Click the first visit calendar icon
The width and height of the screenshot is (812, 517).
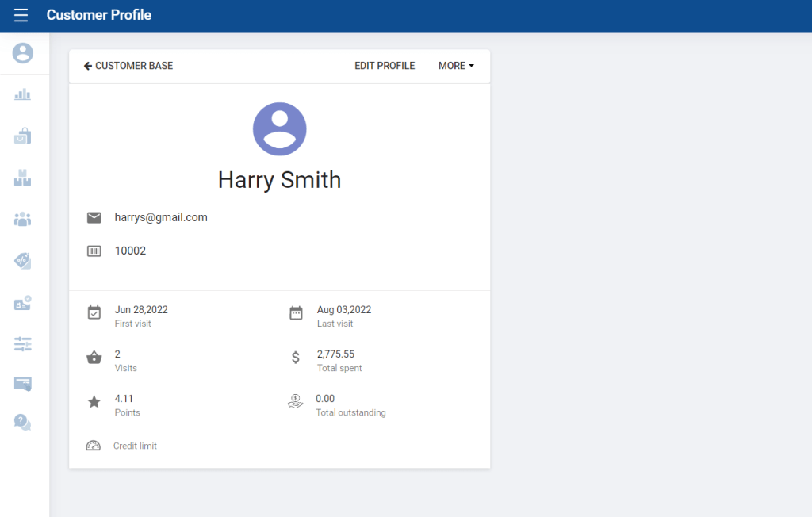tap(94, 313)
